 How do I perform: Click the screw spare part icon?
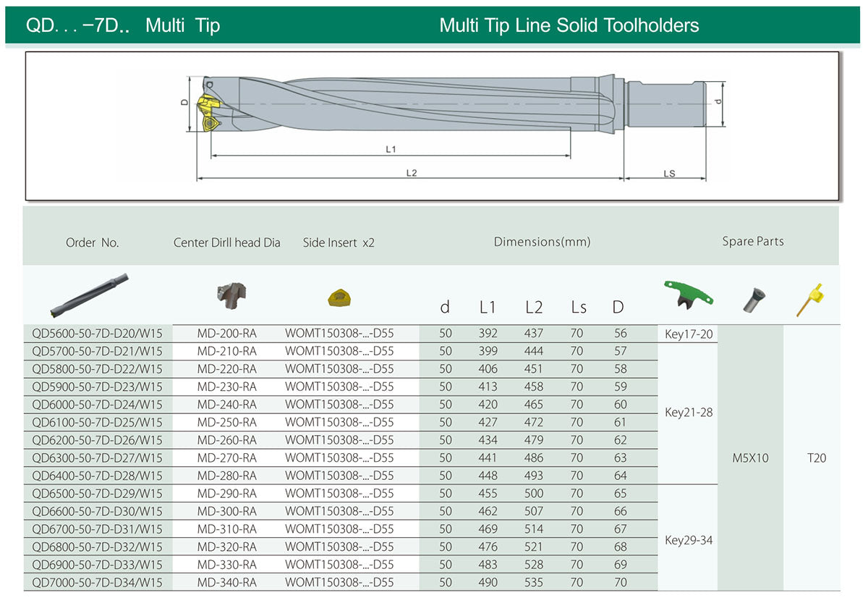tap(753, 300)
